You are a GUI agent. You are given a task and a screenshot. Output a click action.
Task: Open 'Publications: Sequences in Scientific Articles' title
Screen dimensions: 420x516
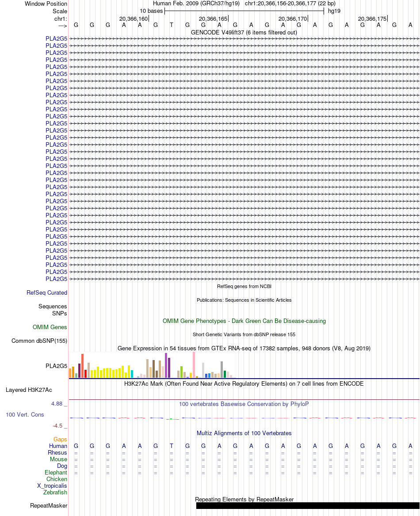pos(244,300)
